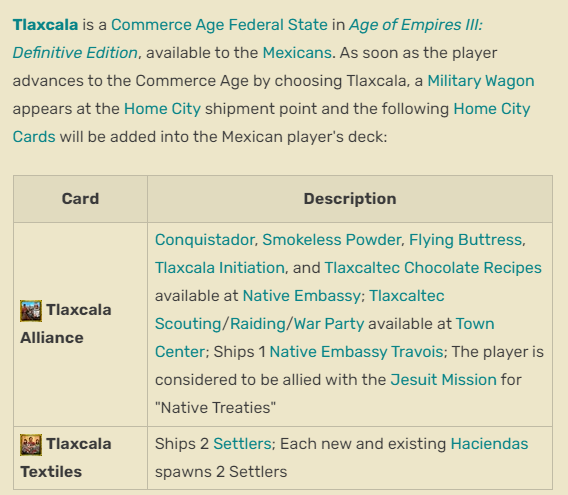Follow the Native Embassy Travois link
The width and height of the screenshot is (568, 495).
[356, 352]
